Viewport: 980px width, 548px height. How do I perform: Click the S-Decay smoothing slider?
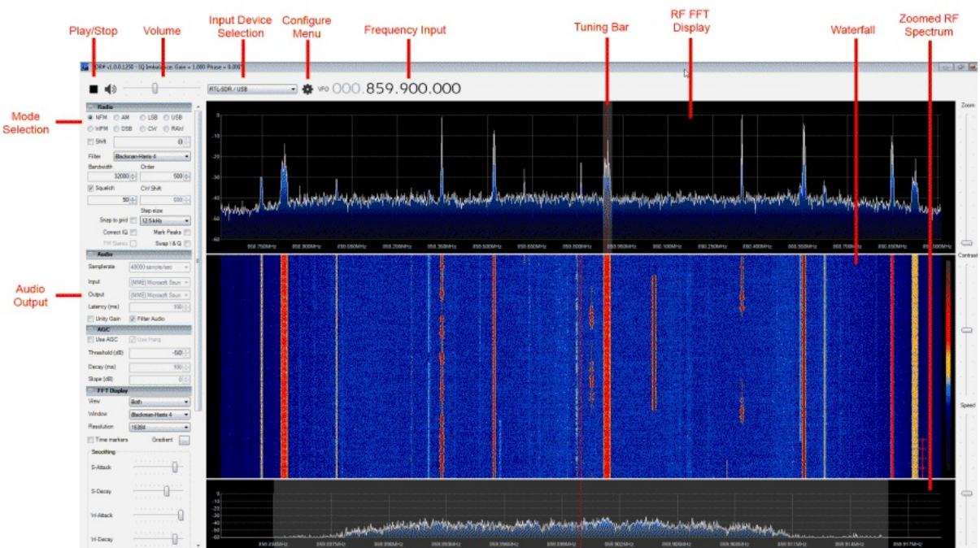click(167, 490)
